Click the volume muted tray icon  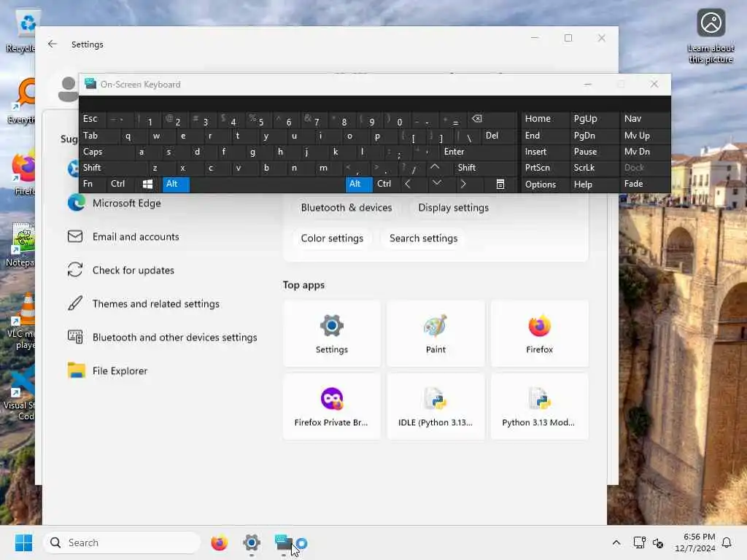(658, 542)
